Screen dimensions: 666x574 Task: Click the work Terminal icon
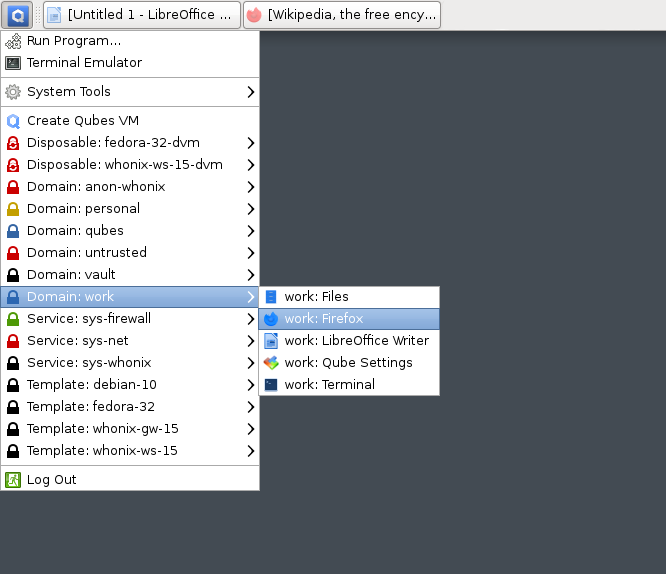pyautogui.click(x=270, y=385)
